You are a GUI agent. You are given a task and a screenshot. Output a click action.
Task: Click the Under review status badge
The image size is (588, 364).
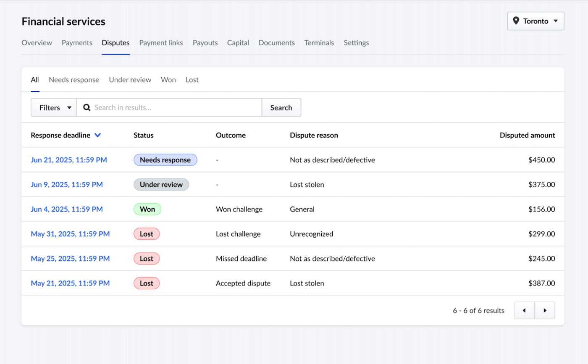click(161, 184)
